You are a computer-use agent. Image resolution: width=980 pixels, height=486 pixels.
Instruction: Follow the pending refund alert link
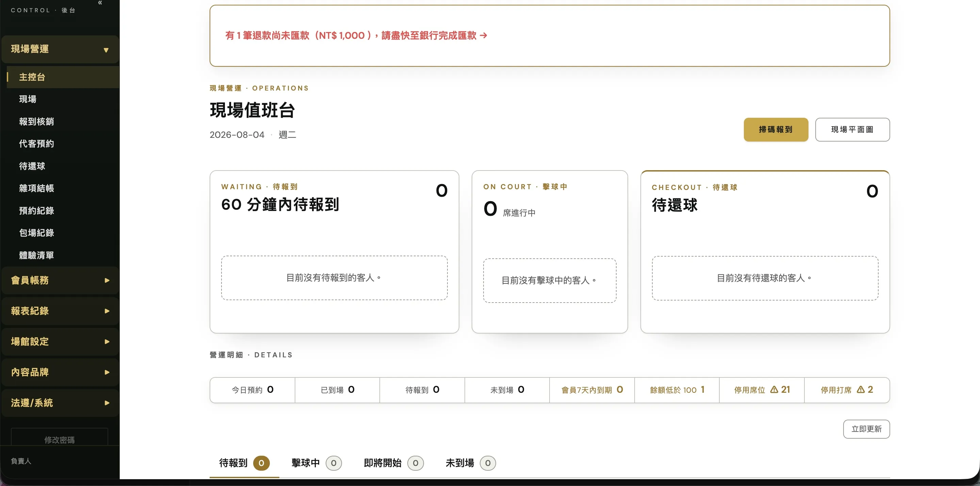[x=356, y=35]
